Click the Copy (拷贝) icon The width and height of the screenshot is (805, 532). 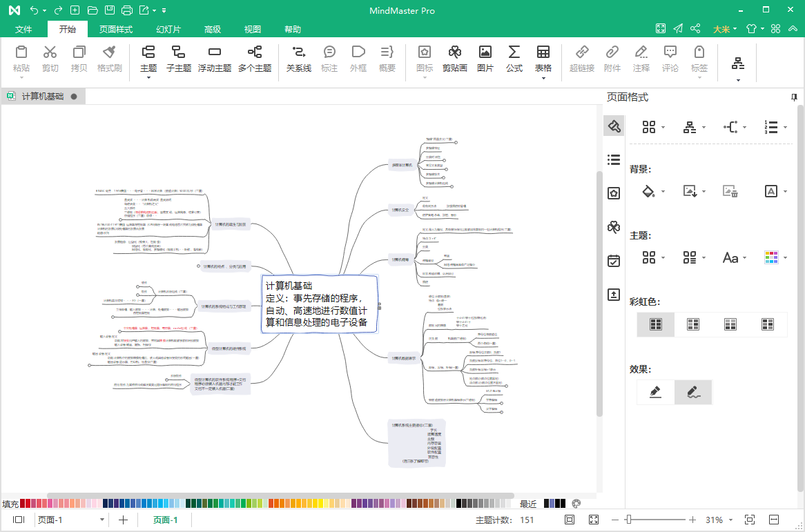coord(79,52)
